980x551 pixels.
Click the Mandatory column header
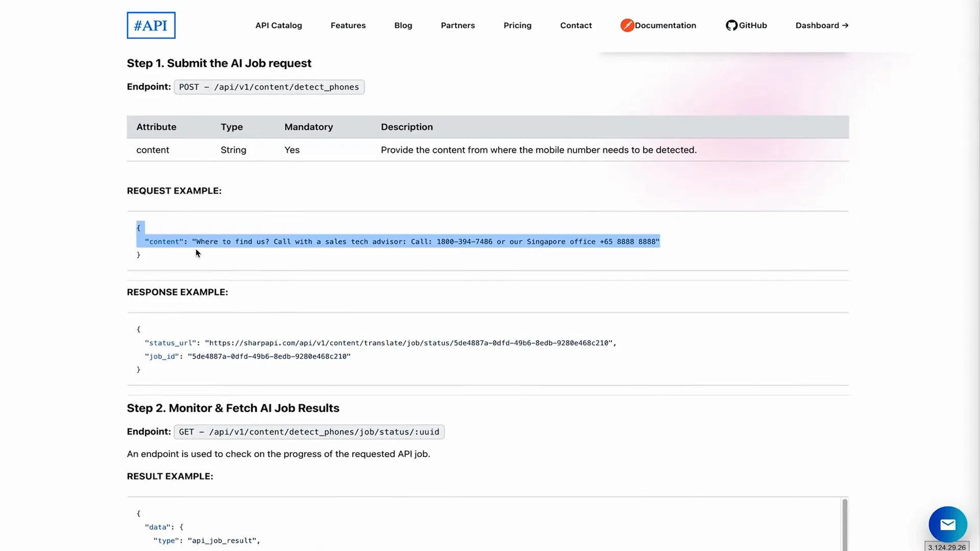[308, 127]
